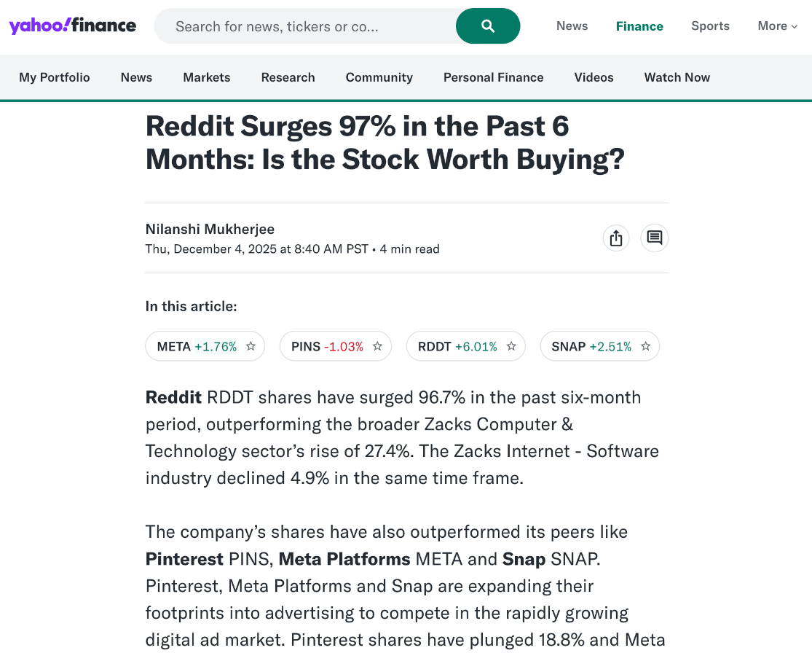Focus the search news and tickers field
Viewport: 812px width, 653px height.
coord(306,26)
